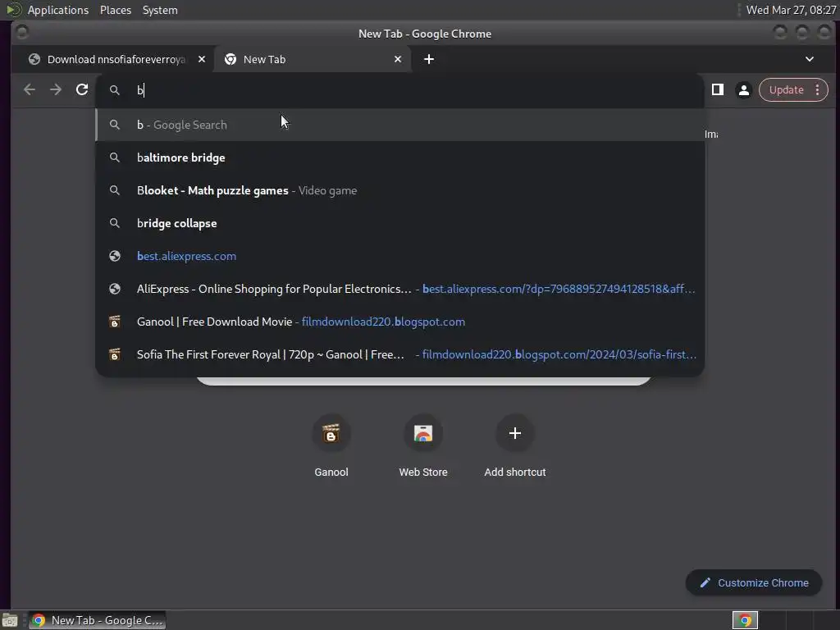
Task: Click the Chrome workspace thumbnail in bottom panel
Action: 745,620
